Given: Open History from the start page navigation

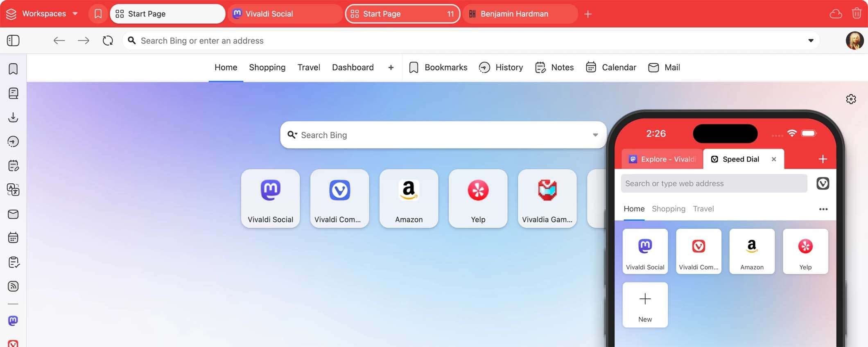Looking at the screenshot, I should 501,68.
